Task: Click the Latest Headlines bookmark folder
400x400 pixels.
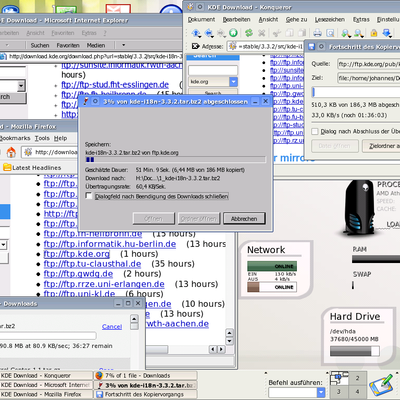Action: click(32, 168)
